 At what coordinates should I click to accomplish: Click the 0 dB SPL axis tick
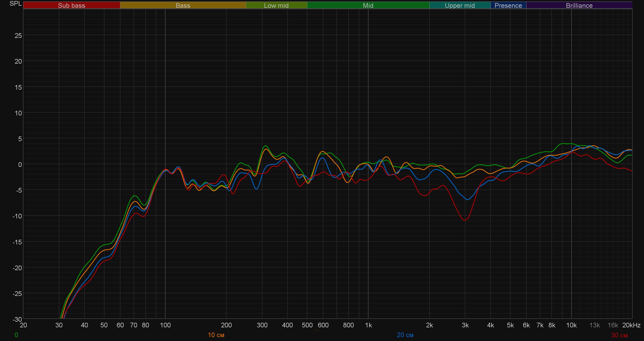coord(20,165)
